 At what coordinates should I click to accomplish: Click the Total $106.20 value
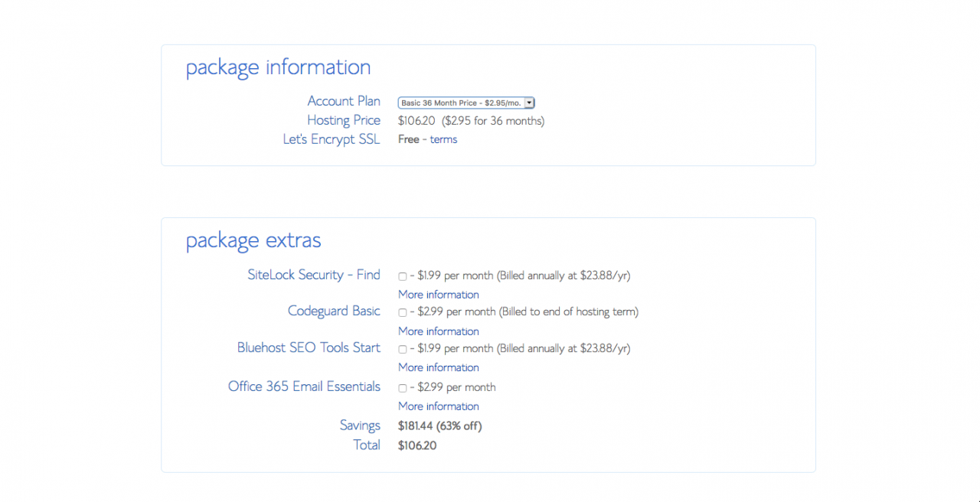(x=417, y=445)
